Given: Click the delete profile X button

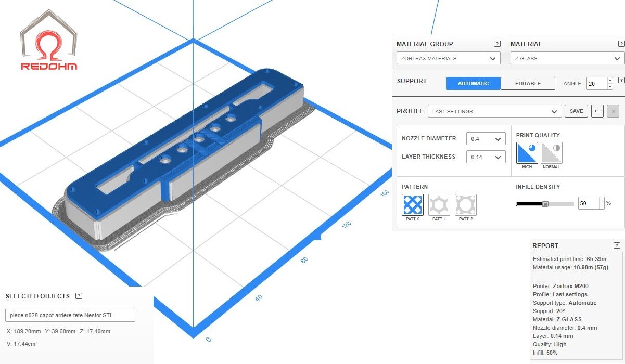Looking at the screenshot, I should [x=613, y=111].
